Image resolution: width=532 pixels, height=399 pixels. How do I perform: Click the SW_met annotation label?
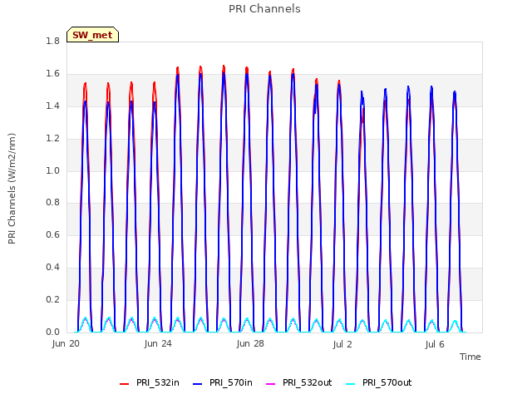point(92,35)
